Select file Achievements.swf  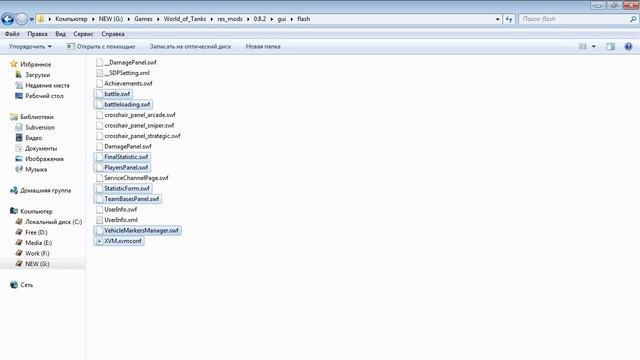click(x=124, y=84)
